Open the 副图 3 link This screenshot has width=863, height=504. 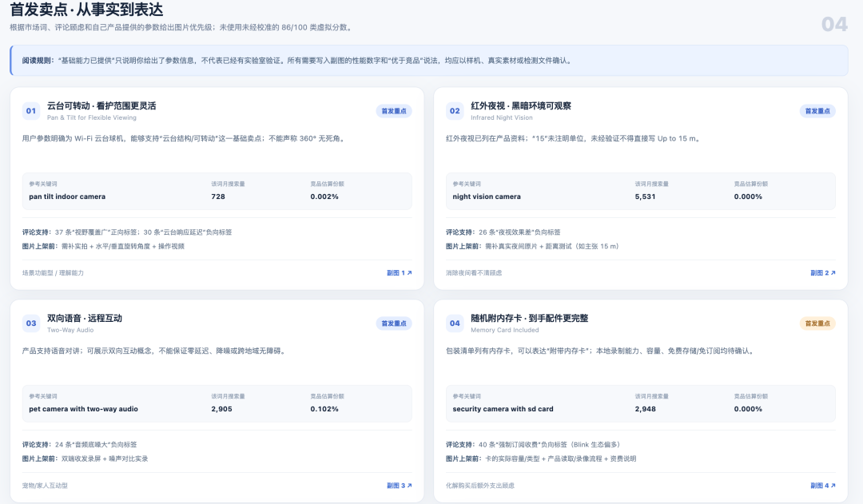pos(399,486)
